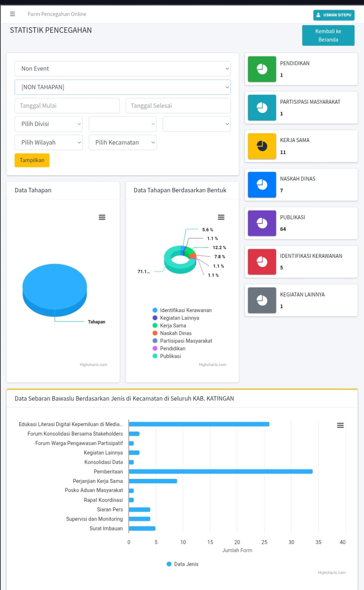Click the Tanggal Mulai date field

(x=67, y=106)
